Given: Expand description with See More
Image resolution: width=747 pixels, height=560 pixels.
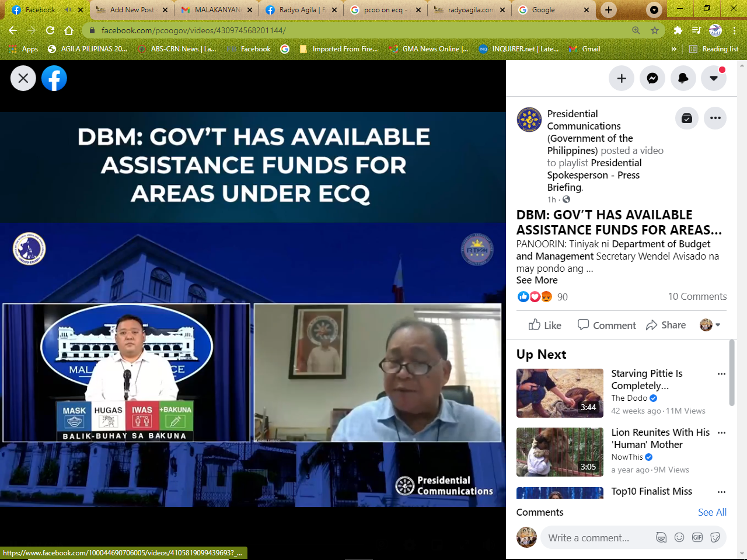Looking at the screenshot, I should [537, 280].
